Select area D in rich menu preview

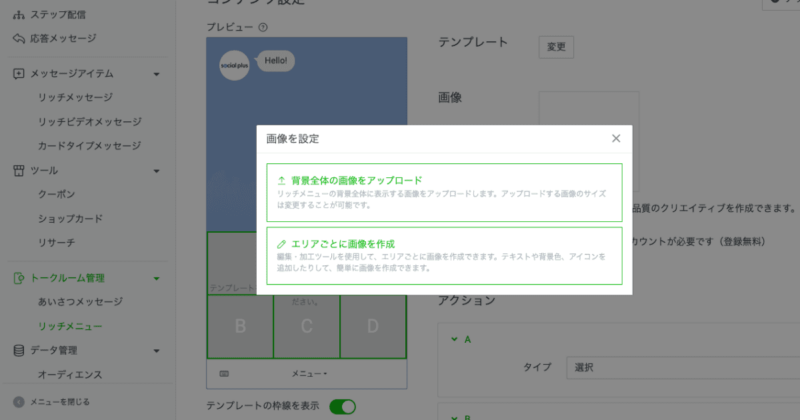(x=373, y=327)
